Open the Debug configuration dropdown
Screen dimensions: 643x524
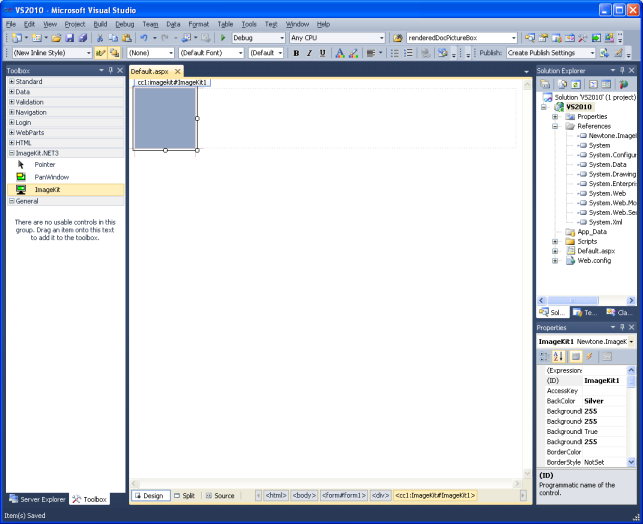pyautogui.click(x=282, y=38)
